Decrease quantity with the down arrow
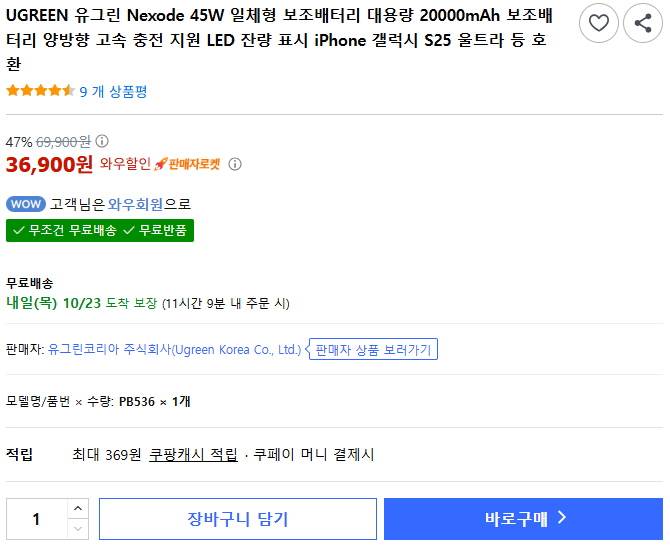The image size is (670, 547). click(78, 529)
